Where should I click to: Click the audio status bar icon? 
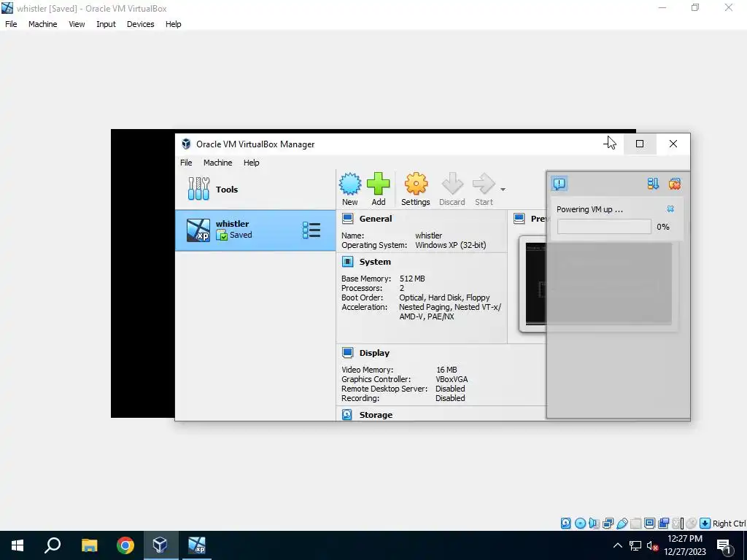pyautogui.click(x=594, y=524)
